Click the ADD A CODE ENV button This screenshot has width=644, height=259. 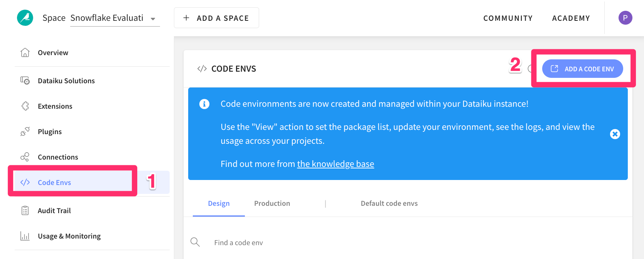pos(582,69)
